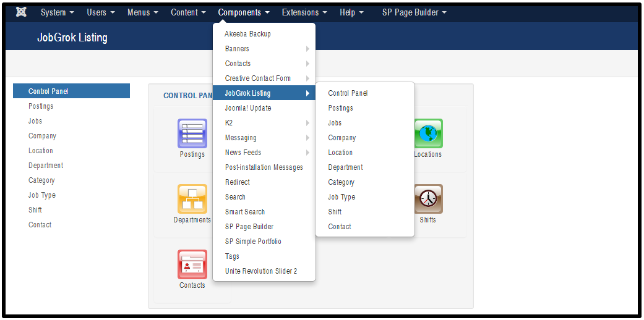Expand the Banners submenu

pyautogui.click(x=264, y=49)
